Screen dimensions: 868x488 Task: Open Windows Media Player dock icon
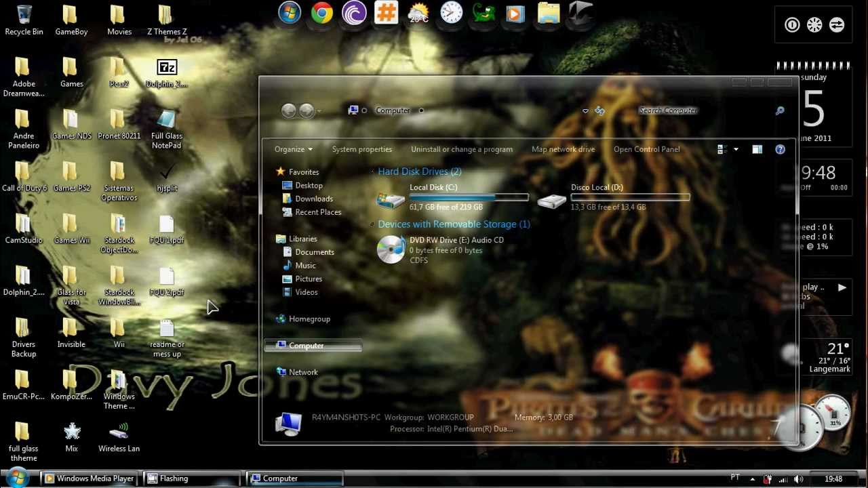(x=515, y=13)
